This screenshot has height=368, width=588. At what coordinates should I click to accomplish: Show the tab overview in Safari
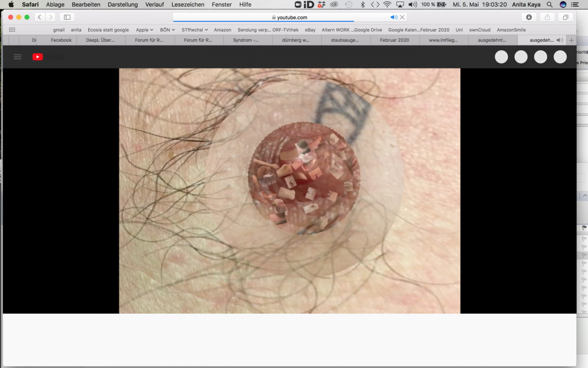(565, 17)
